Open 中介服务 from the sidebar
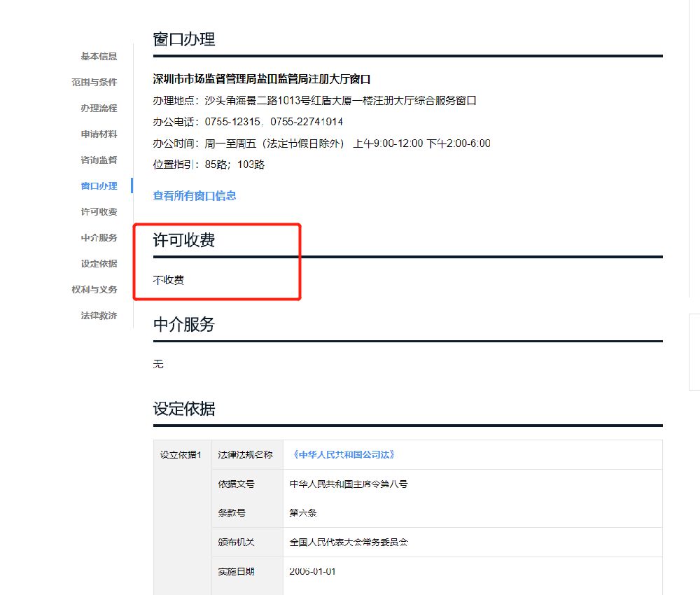This screenshot has height=595, width=700. (99, 238)
